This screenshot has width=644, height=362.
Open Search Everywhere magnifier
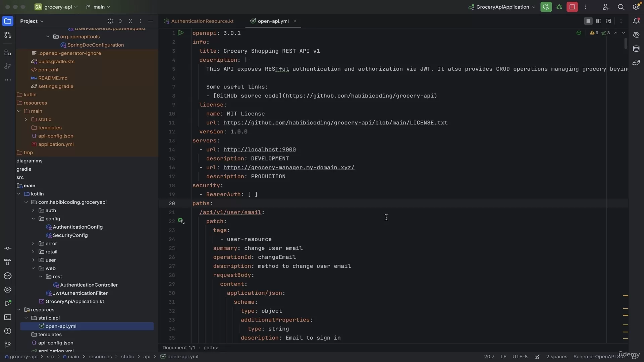point(621,7)
